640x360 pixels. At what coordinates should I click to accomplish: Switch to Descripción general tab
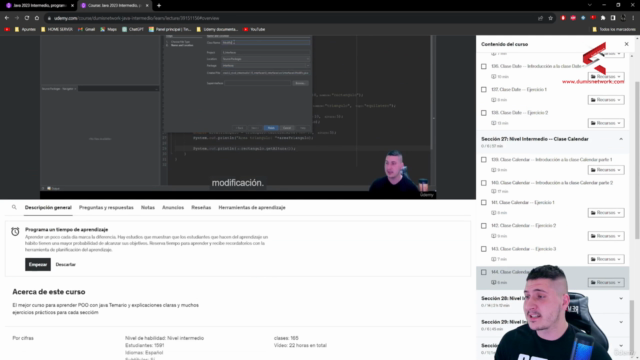point(48,207)
